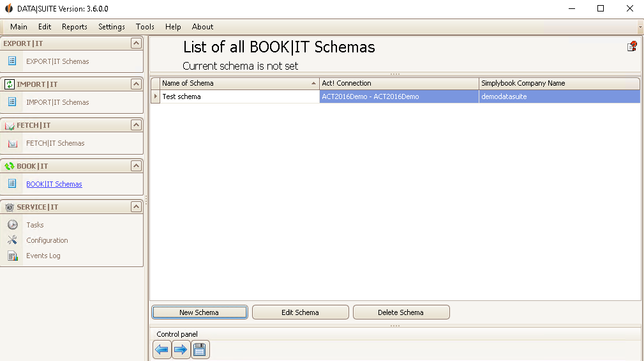Click the vertical splitter beside sidebar
Viewport: 644px width, 361px height.
pyautogui.click(x=146, y=200)
